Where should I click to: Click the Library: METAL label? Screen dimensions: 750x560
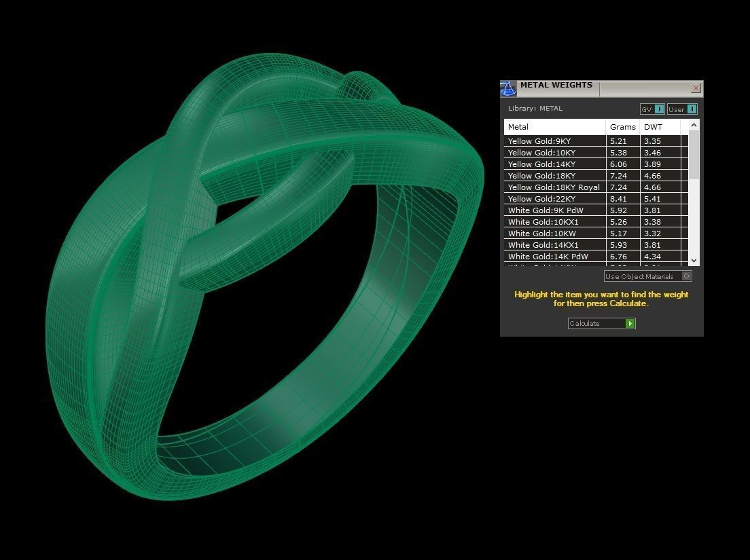(535, 109)
